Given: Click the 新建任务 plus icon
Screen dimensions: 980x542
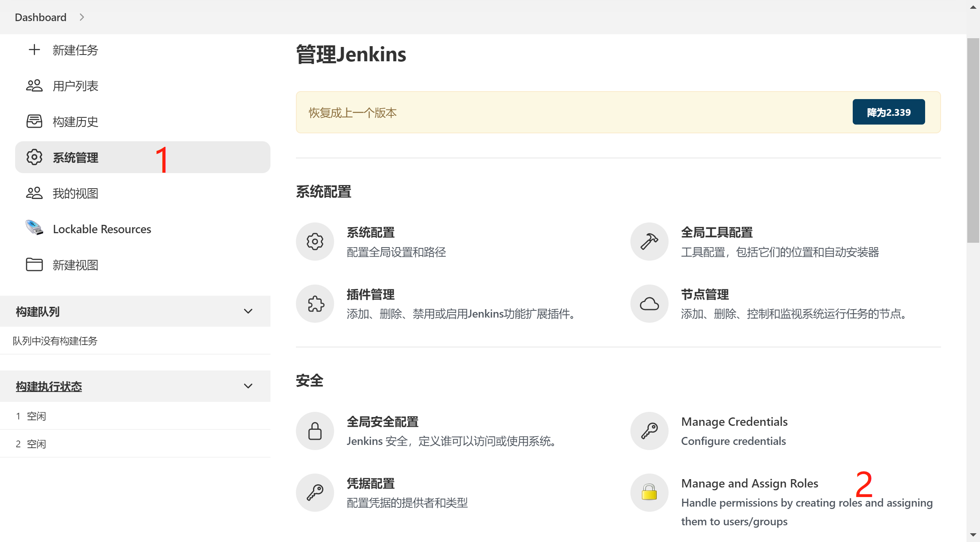Looking at the screenshot, I should pyautogui.click(x=34, y=50).
